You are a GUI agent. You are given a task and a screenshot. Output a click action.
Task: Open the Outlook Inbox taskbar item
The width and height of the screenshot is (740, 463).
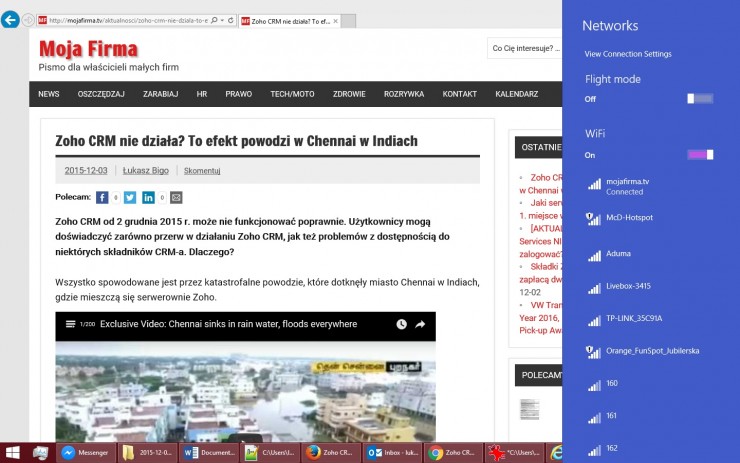393,453
